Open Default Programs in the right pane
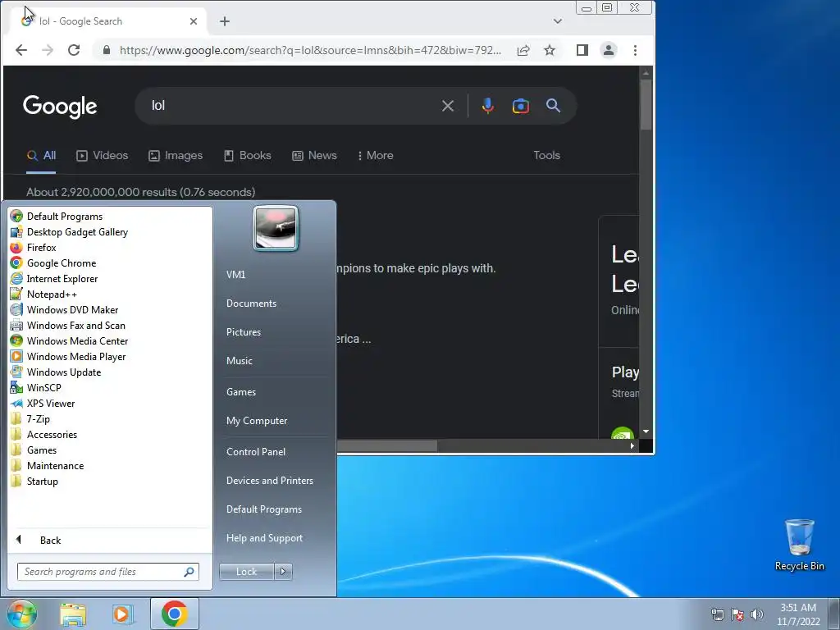Viewport: 840px width, 630px height. (x=263, y=509)
